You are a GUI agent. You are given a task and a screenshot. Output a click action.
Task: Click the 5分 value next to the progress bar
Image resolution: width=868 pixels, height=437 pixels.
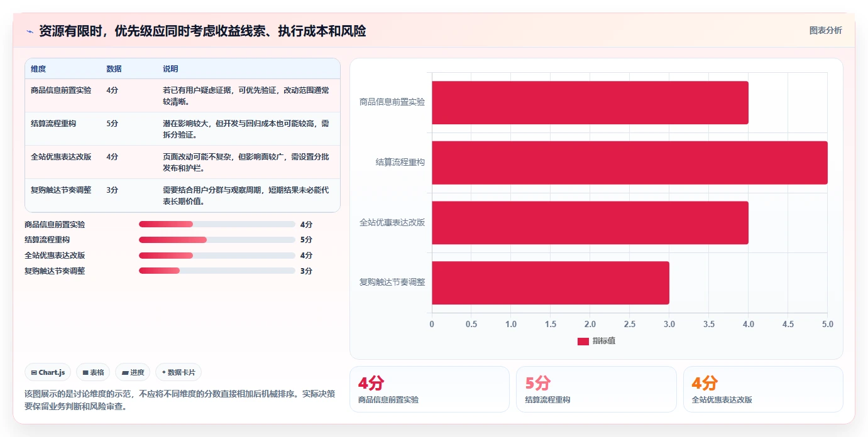coord(306,240)
